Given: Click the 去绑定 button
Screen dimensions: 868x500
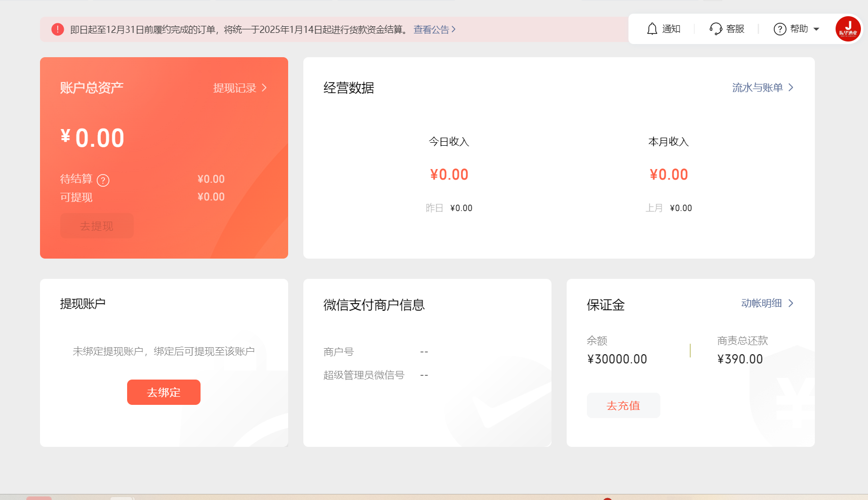Looking at the screenshot, I should pyautogui.click(x=164, y=392).
